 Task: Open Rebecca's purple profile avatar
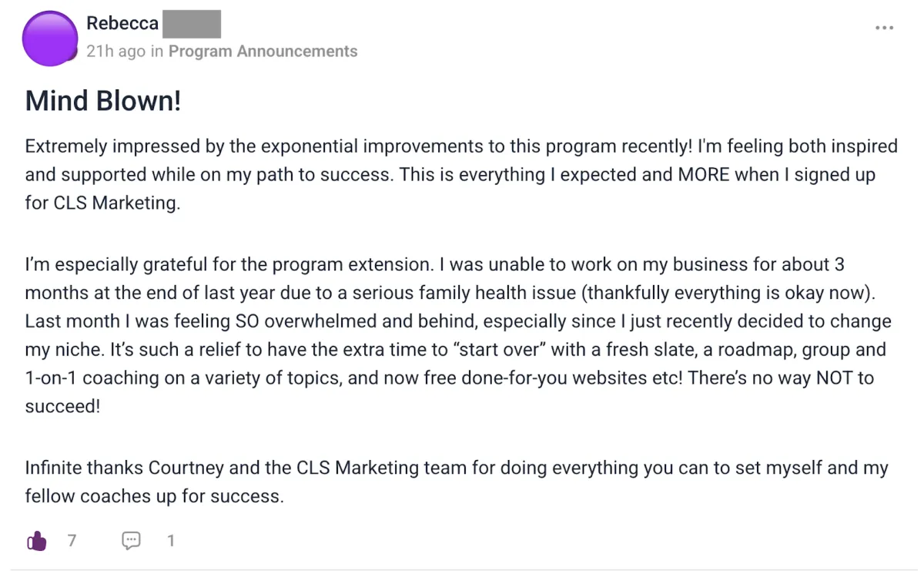(51, 38)
